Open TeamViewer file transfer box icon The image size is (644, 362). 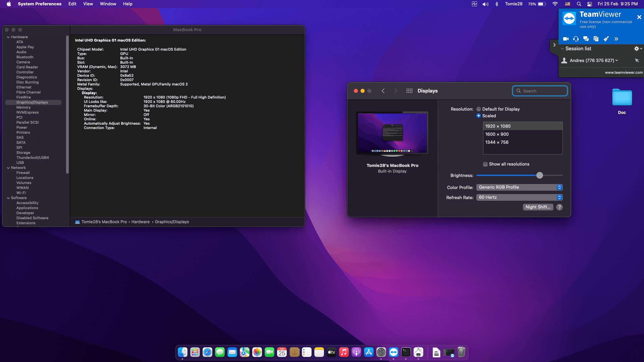click(596, 39)
